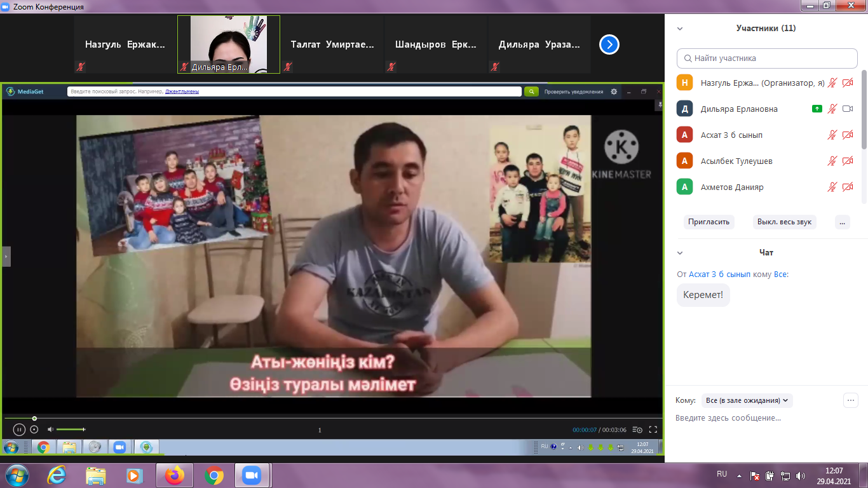Toggle microphone for Асхат 3 б сынып
The image size is (868, 488).
click(x=832, y=135)
